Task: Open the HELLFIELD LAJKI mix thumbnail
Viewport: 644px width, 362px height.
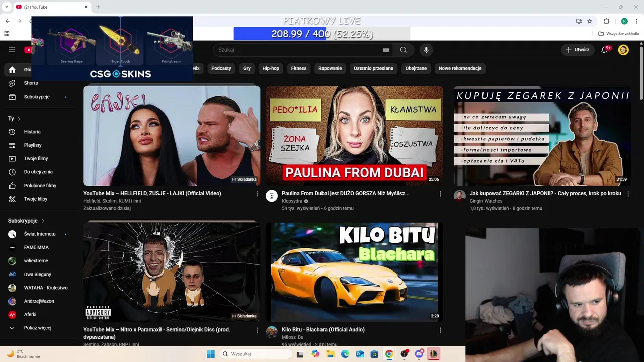Action: (172, 136)
